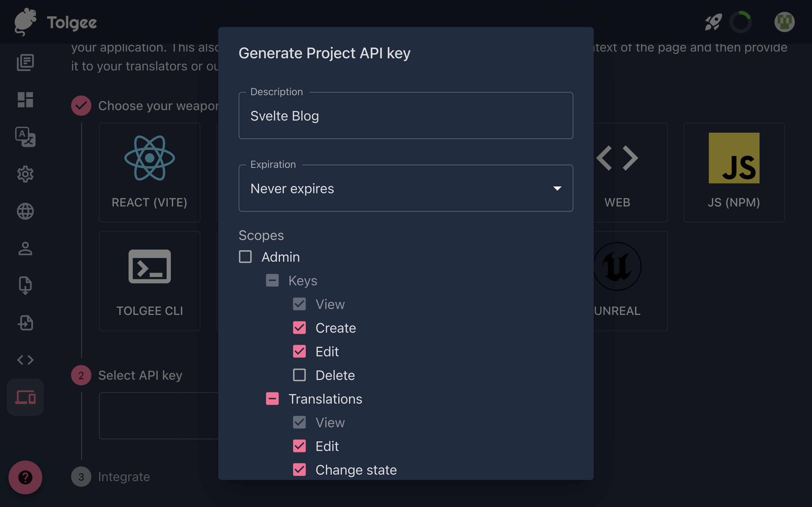Image resolution: width=812 pixels, height=507 pixels.
Task: Select the REACT (VITE) integration card
Action: pos(149,173)
